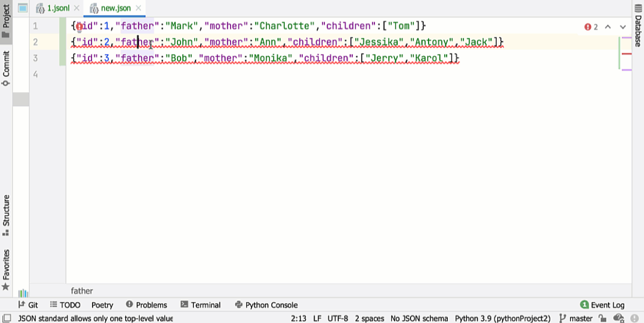
Task: Click the "Mark" value on line 1
Action: [x=182, y=26]
